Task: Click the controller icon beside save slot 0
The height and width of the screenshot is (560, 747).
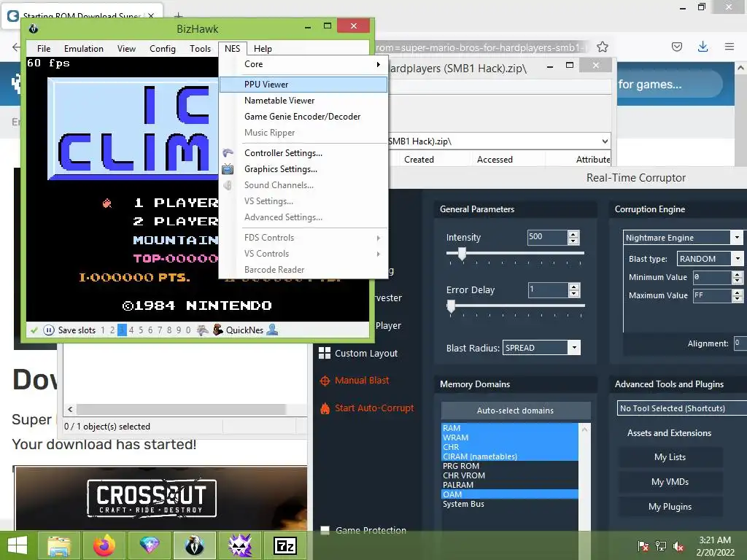Action: [x=203, y=330]
